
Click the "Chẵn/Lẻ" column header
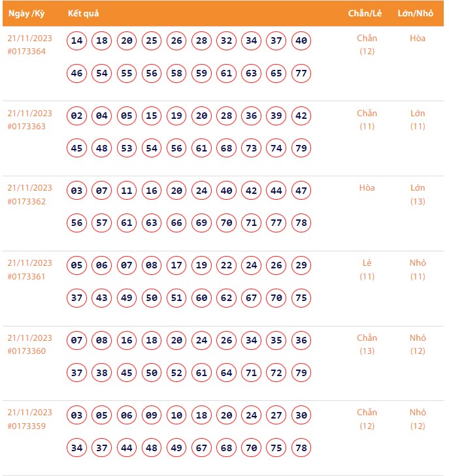[x=367, y=14]
